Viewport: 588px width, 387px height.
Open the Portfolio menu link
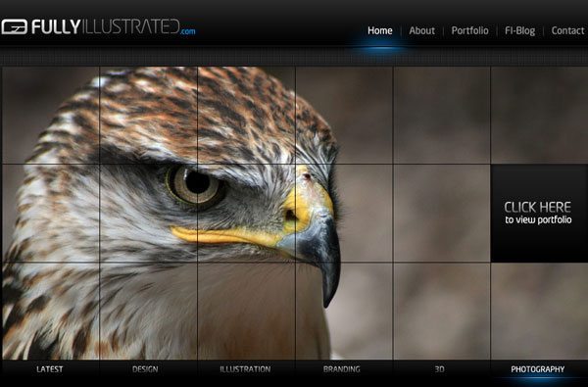coord(469,30)
